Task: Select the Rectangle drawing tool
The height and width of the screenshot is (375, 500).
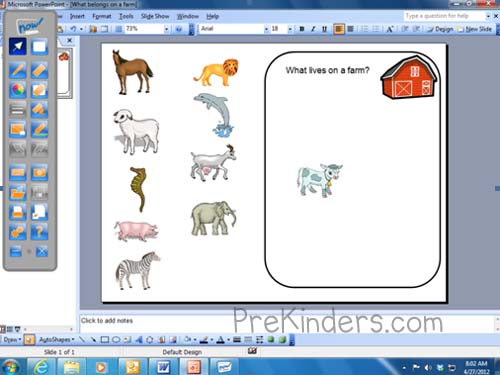Action: tap(105, 340)
